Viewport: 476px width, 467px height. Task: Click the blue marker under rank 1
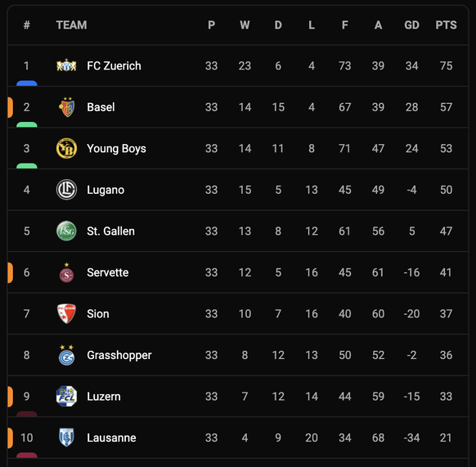[27, 83]
